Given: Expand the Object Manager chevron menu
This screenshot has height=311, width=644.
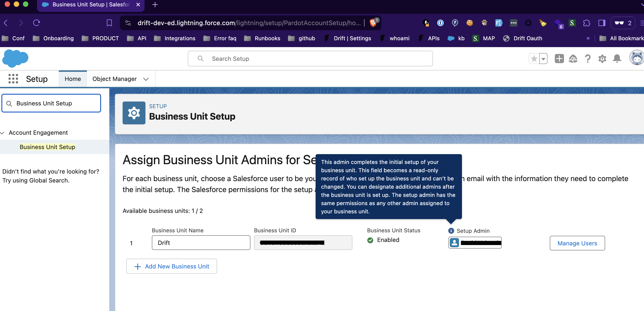Looking at the screenshot, I should point(146,79).
